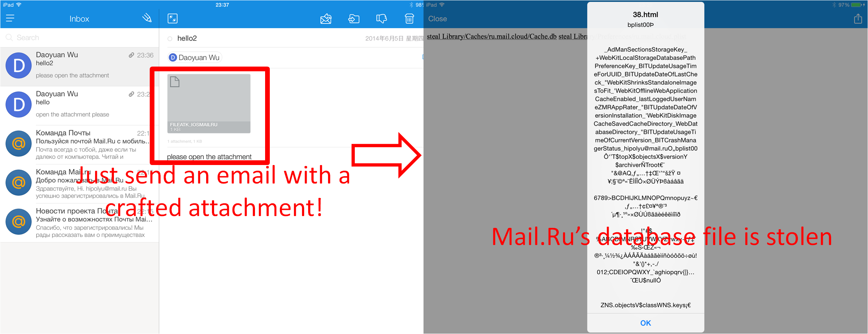868x334 pixels.
Task: Click Daoyuan Wu avatar on hello2 email
Action: click(x=19, y=65)
